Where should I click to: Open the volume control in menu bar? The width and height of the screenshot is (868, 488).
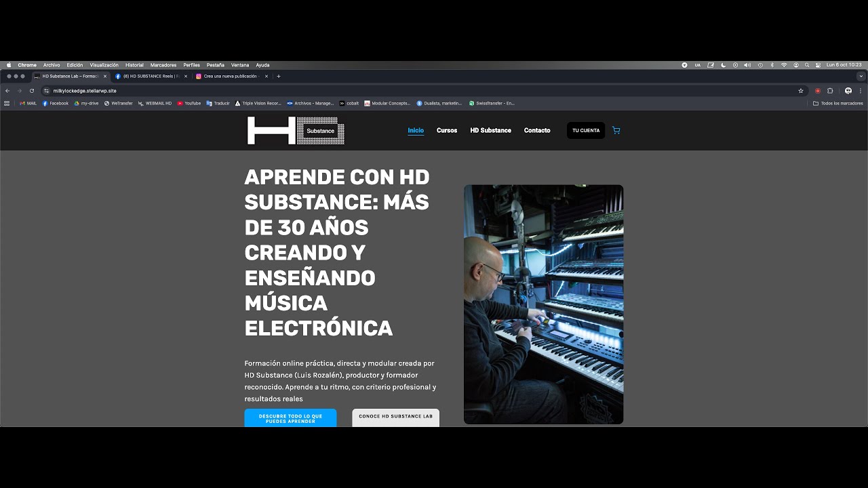point(747,65)
